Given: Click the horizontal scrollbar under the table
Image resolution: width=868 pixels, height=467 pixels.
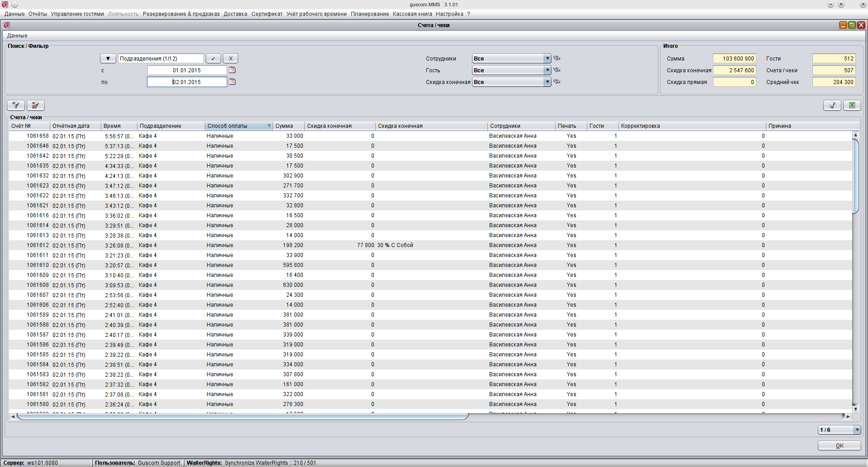Looking at the screenshot, I should [x=242, y=416].
